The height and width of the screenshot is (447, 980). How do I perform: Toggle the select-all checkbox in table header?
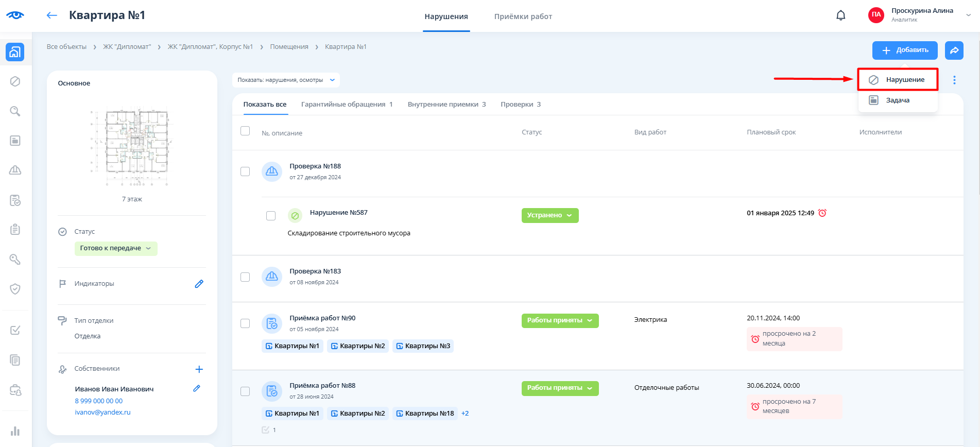pyautogui.click(x=245, y=131)
